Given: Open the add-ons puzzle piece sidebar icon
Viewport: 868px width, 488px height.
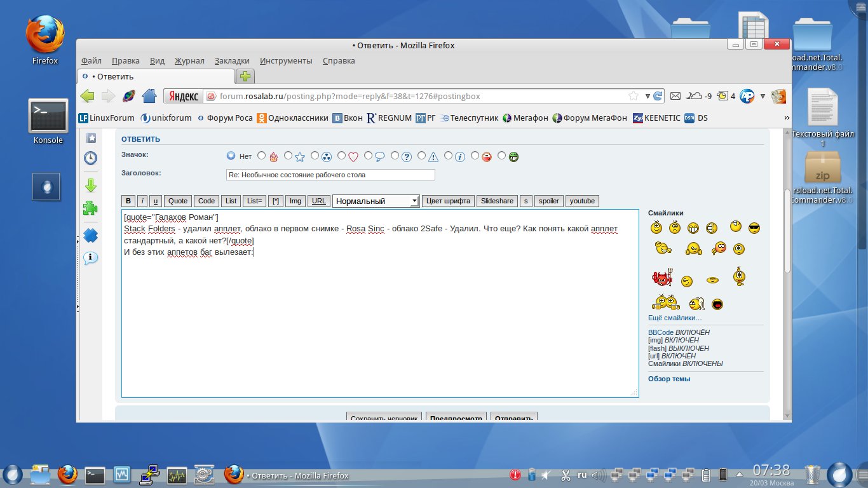Looking at the screenshot, I should pos(91,208).
